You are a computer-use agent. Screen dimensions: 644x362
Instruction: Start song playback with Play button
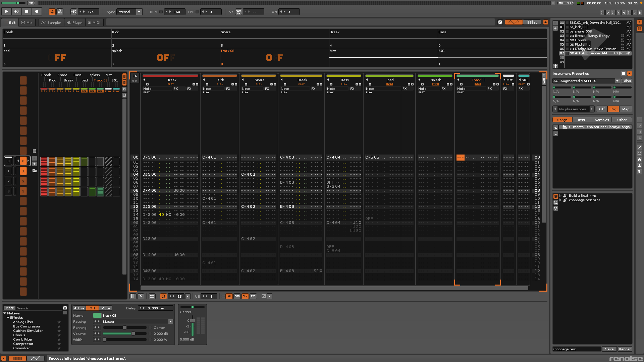click(x=6, y=11)
